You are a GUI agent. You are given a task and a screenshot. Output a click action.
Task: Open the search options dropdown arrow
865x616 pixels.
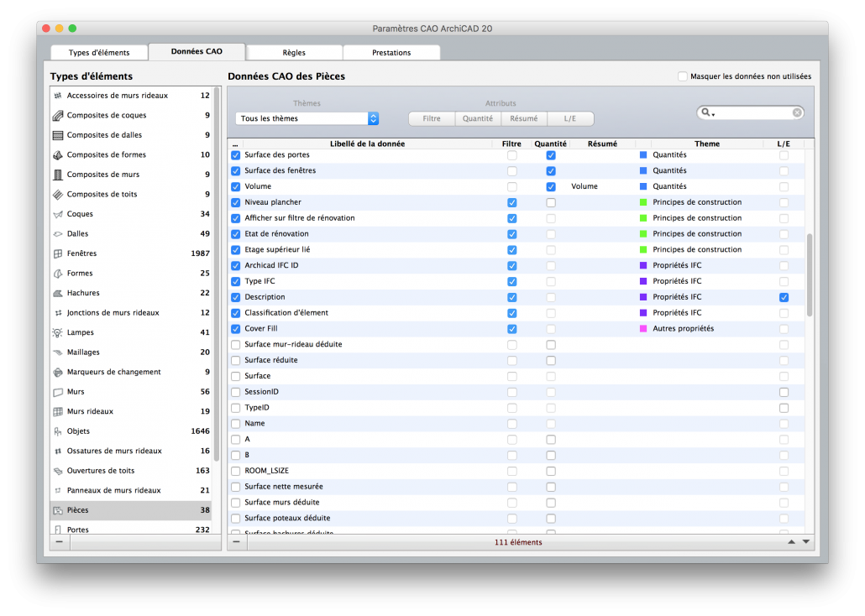pyautogui.click(x=713, y=114)
